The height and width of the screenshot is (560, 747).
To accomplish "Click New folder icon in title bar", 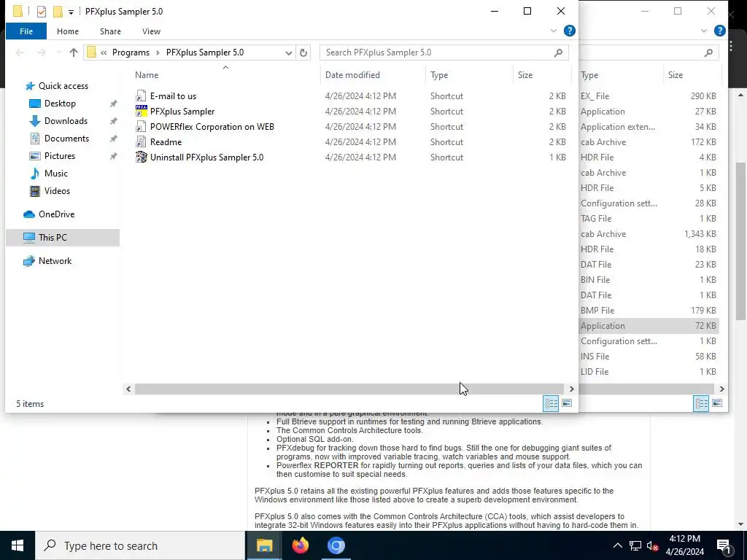I will [58, 12].
